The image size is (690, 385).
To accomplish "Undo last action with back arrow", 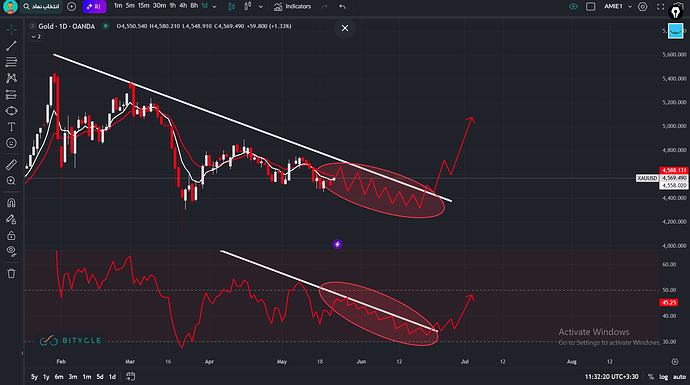I will [x=342, y=7].
